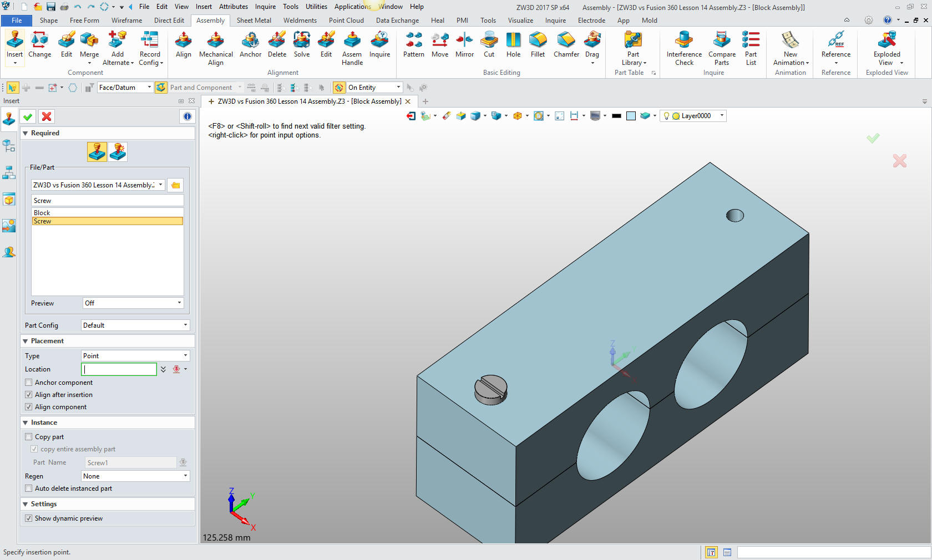Confirm insert with the green checkmark
932x560 pixels.
[28, 116]
